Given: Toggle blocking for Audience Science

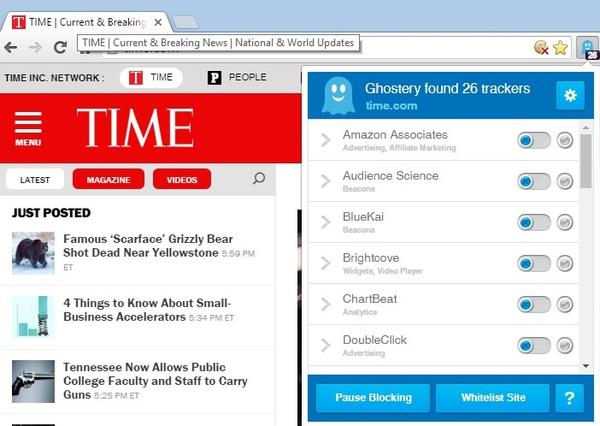Looking at the screenshot, I should [x=534, y=181].
